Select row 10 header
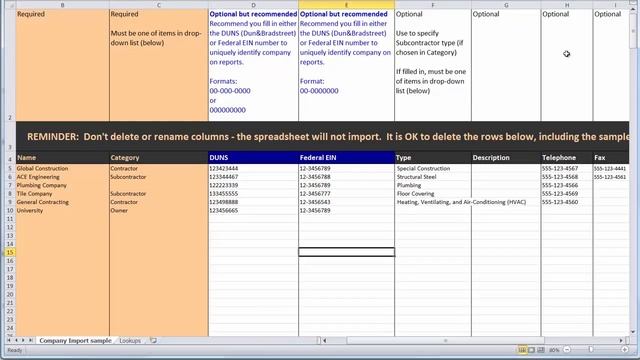The height and width of the screenshot is (360, 640). click(10, 210)
